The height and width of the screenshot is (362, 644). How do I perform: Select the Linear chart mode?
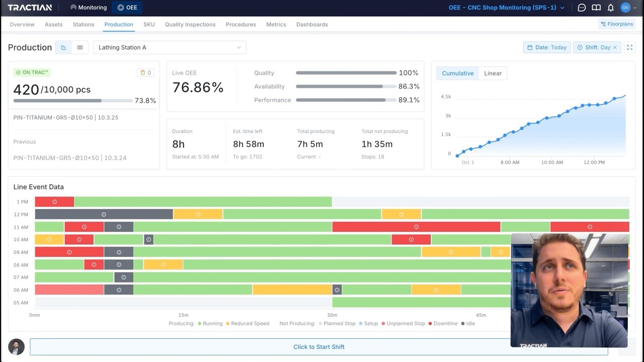click(x=493, y=73)
